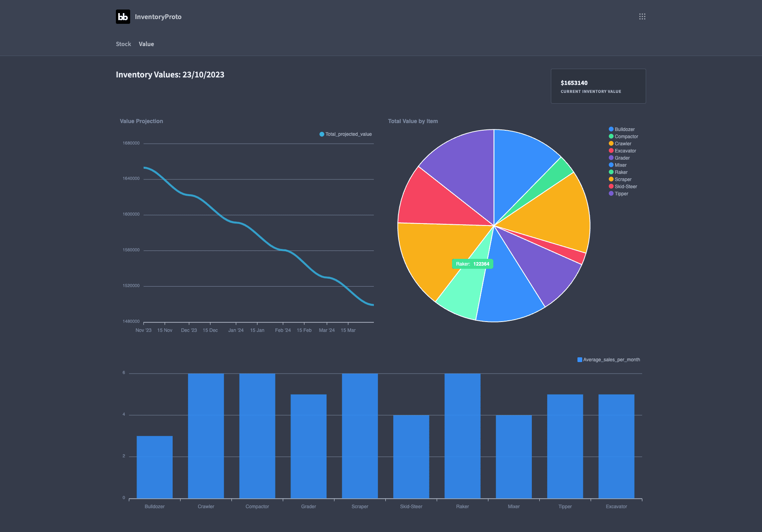Open the apps grid menu icon
Screen dimensions: 762x532
[x=642, y=17]
